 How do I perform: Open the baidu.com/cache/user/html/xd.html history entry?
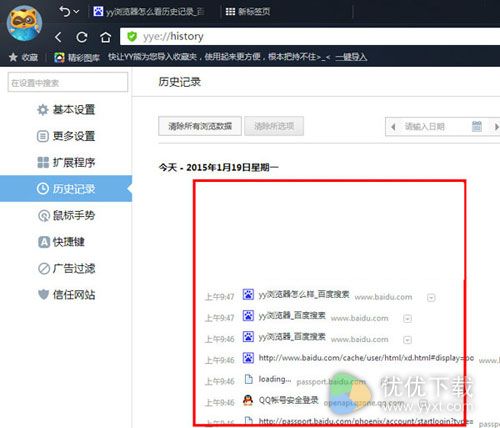(x=366, y=358)
